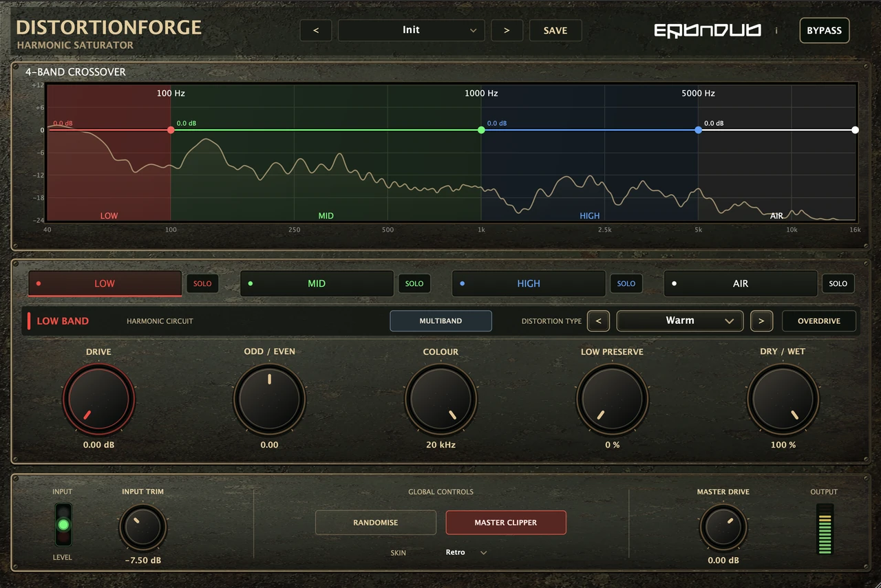Screen dimensions: 881x588
Task: Load the next preset with the right arrow
Action: coord(507,30)
